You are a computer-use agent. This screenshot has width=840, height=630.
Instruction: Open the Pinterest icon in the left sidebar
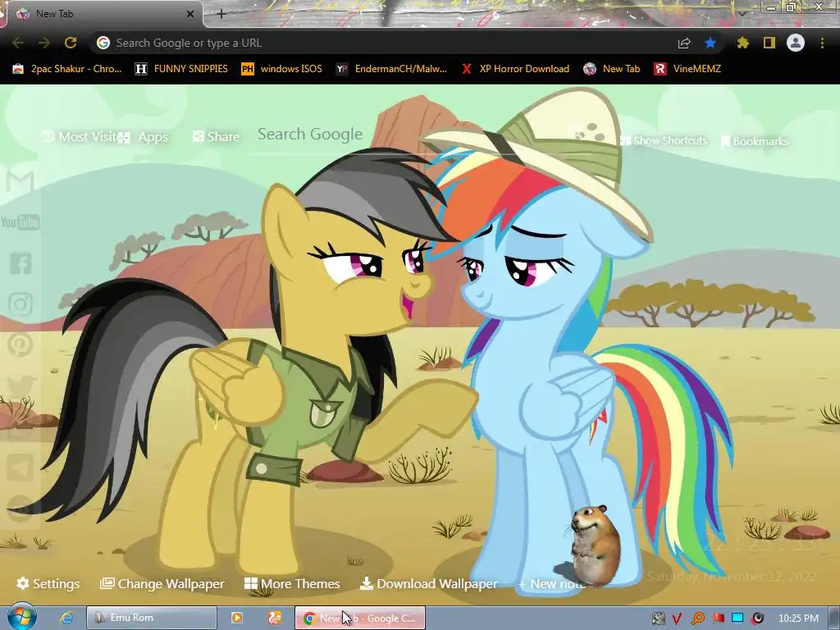(21, 345)
